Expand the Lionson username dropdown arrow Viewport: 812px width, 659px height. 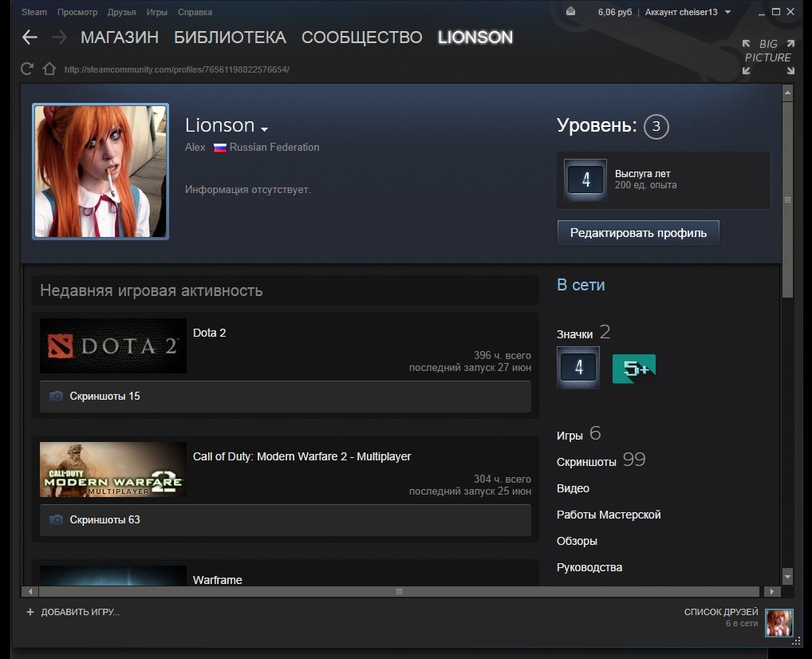coord(265,128)
